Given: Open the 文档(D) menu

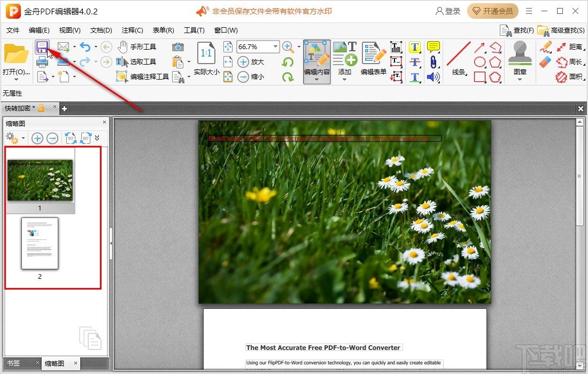Looking at the screenshot, I should (101, 30).
